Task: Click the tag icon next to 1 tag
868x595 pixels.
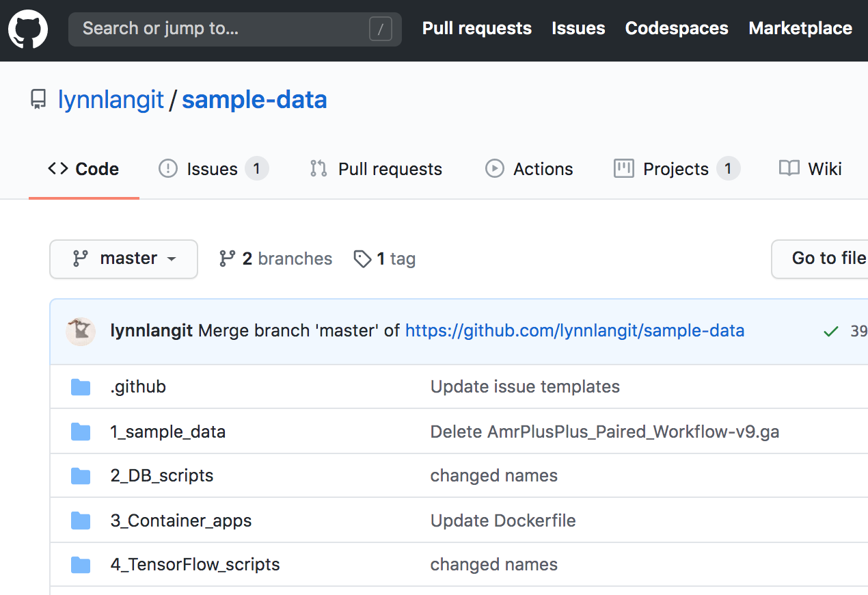Action: (x=362, y=259)
